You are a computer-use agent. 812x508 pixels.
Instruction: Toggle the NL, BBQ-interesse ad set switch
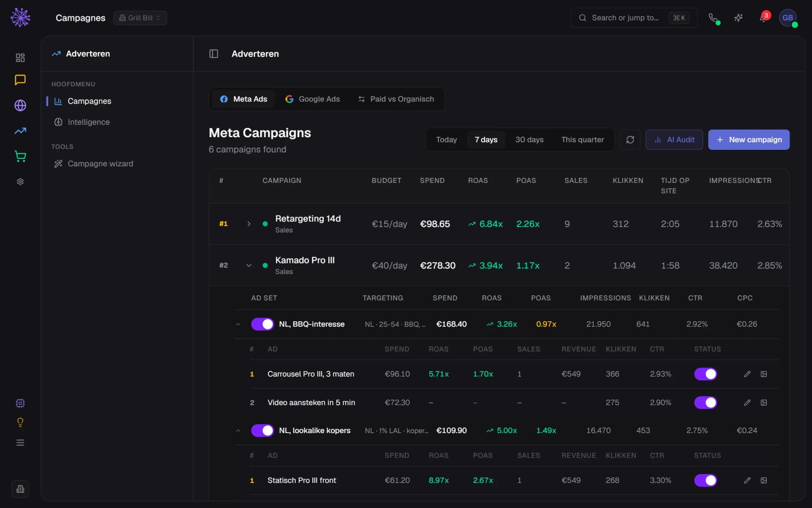262,324
